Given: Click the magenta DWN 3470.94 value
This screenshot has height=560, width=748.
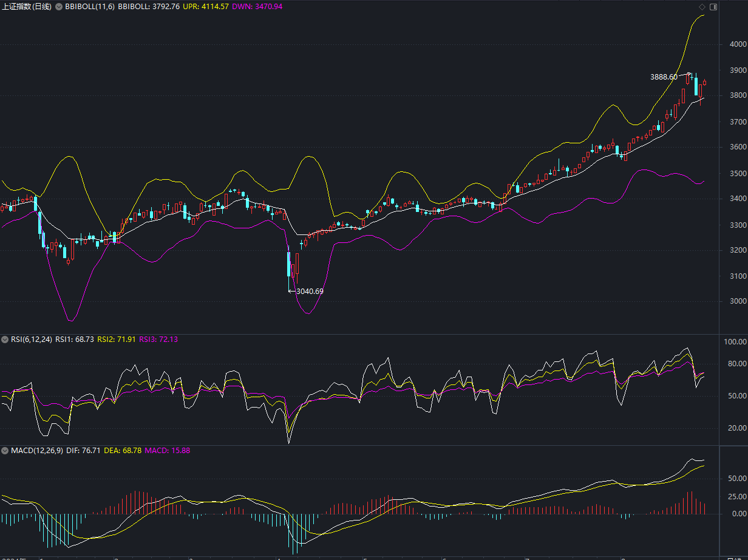Looking at the screenshot, I should 257,7.
